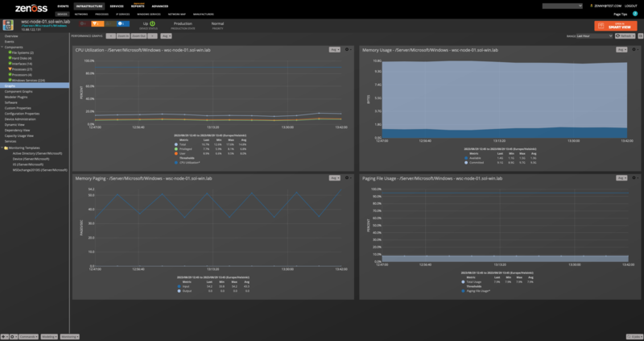Open the Avg dropdown on CPU Utilization graph
The width and height of the screenshot is (644, 341).
tap(334, 50)
